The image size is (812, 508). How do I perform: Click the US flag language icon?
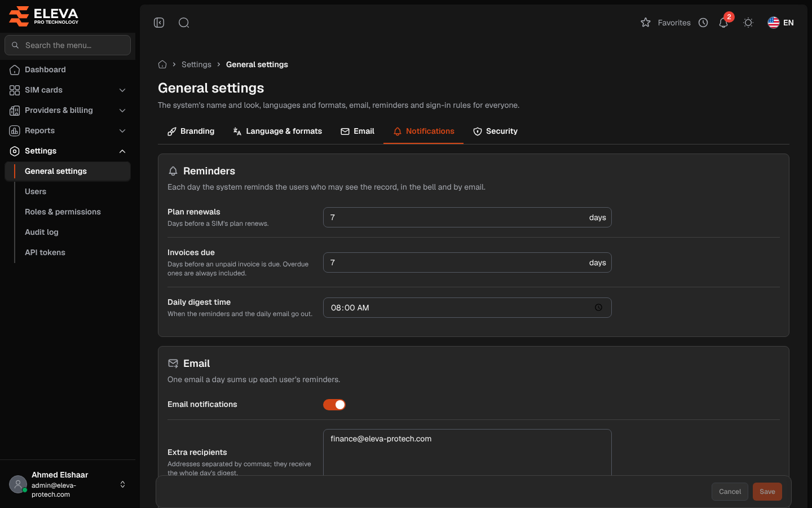click(774, 23)
